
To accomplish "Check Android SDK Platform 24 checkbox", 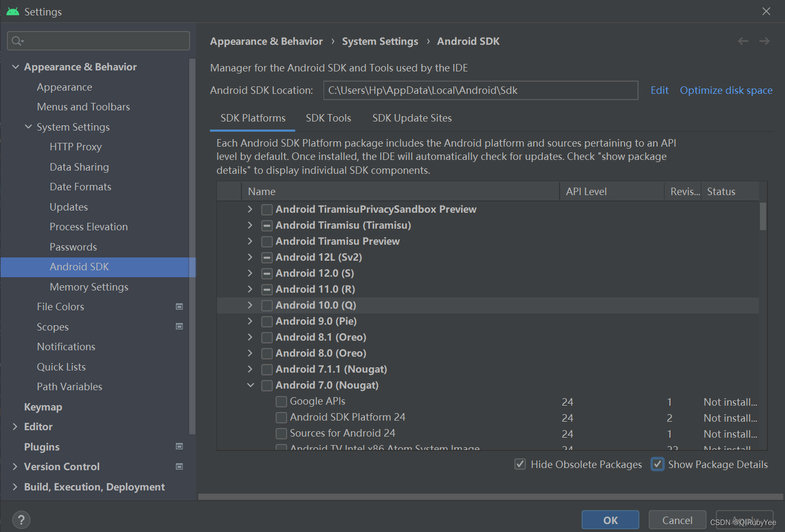I will point(281,417).
